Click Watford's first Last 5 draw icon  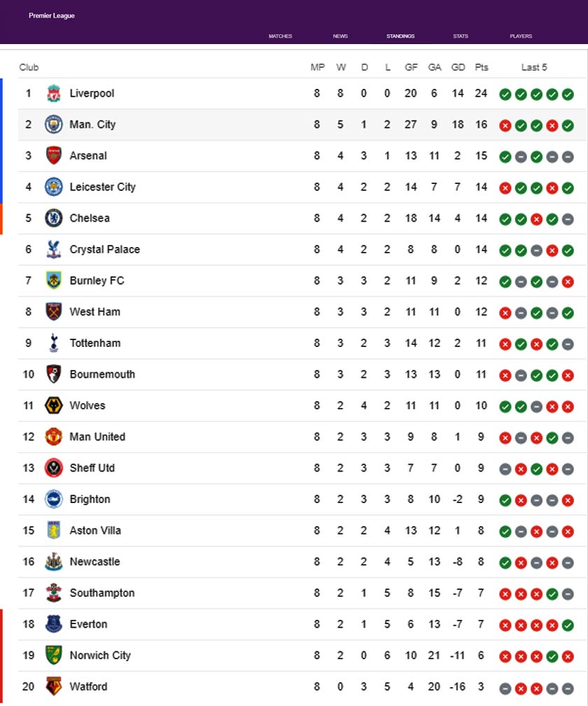point(505,688)
